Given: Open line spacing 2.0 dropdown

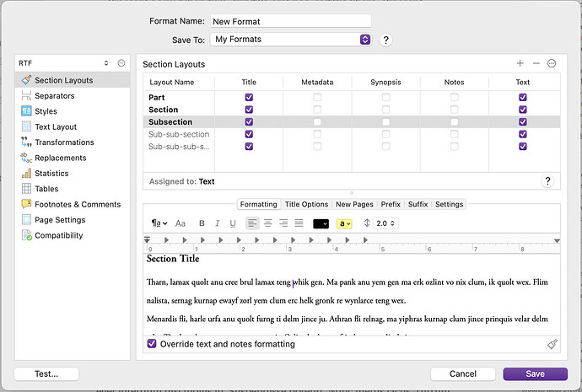Looking at the screenshot, I should pyautogui.click(x=385, y=223).
